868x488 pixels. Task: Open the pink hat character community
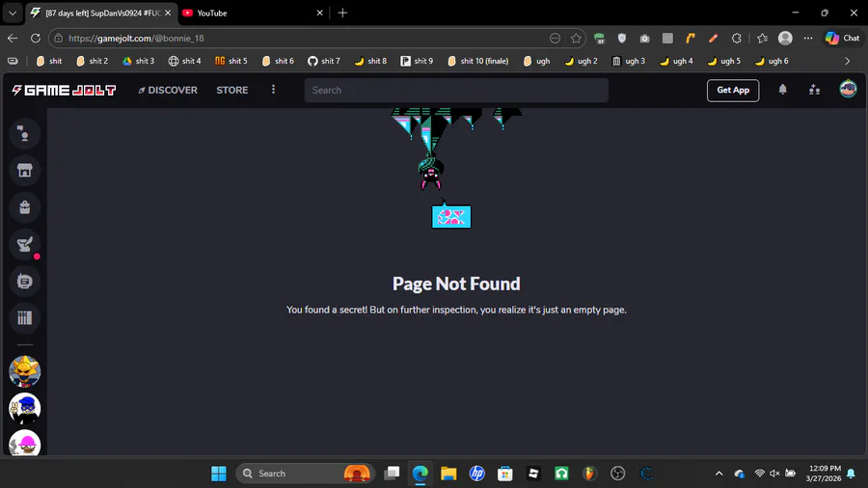pyautogui.click(x=24, y=443)
